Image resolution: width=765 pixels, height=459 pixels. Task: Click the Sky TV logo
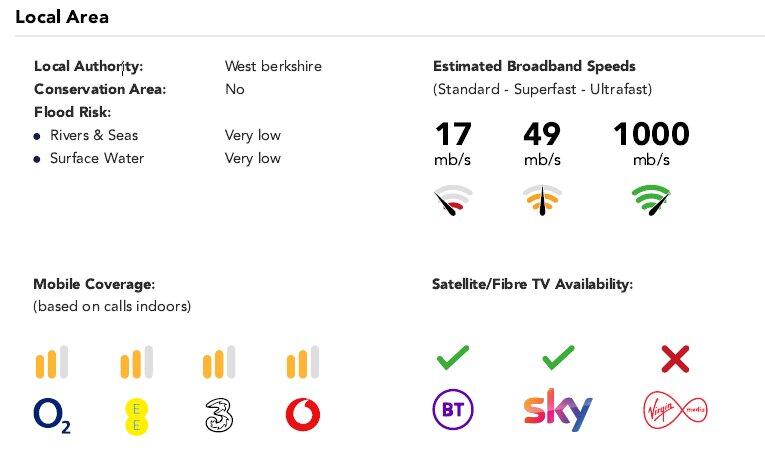pos(557,411)
